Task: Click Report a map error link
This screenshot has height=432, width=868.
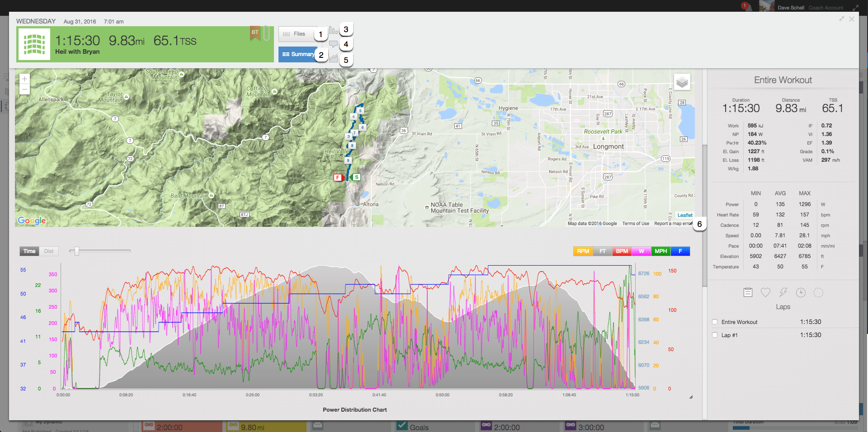Action: pos(673,223)
